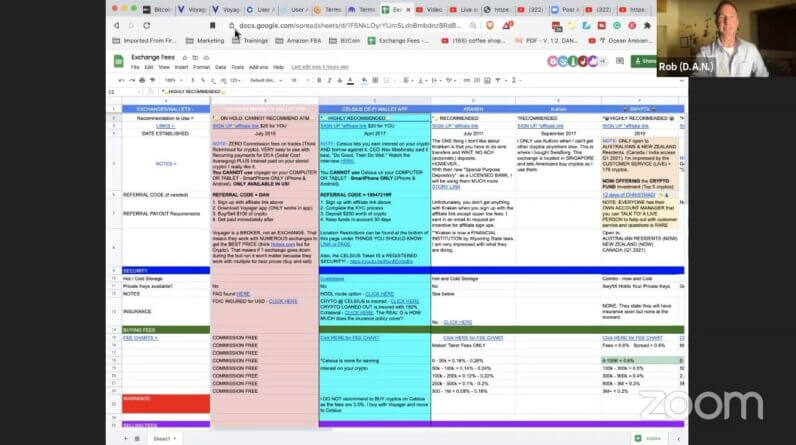Open 'Last edit was 6 hours ago' link
The height and width of the screenshot is (445, 796).
coord(320,67)
